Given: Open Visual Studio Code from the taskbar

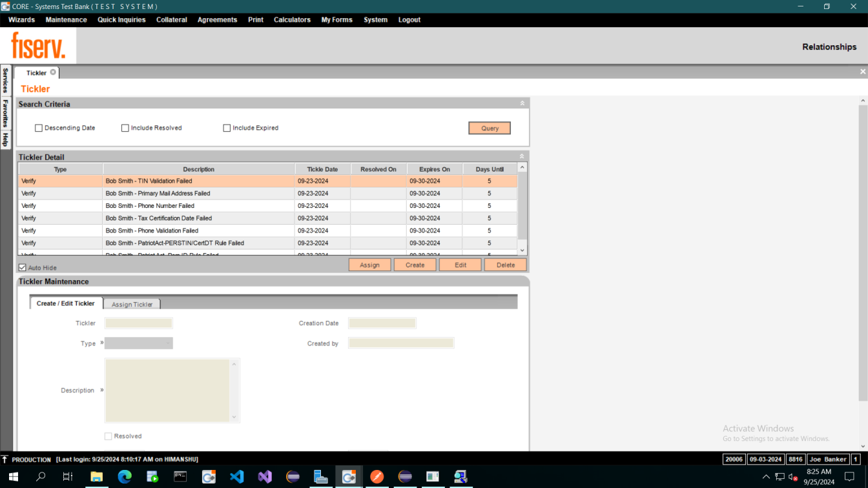Looking at the screenshot, I should pos(237,477).
